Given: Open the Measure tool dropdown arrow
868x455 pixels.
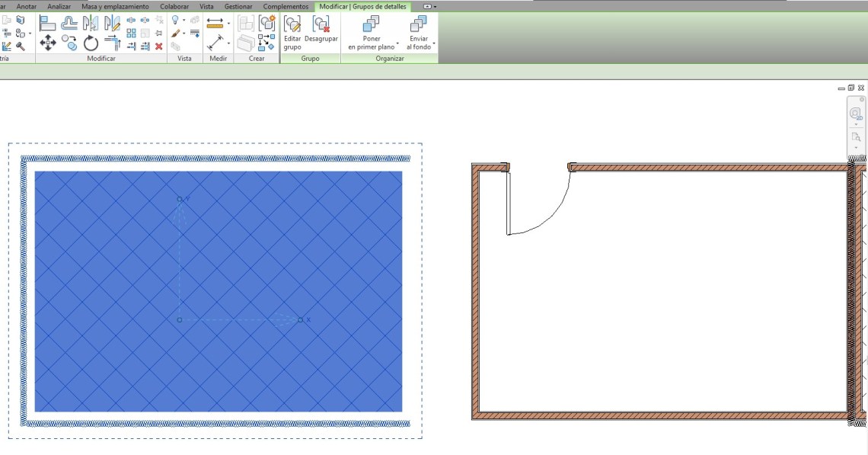Looking at the screenshot, I should click(228, 23).
